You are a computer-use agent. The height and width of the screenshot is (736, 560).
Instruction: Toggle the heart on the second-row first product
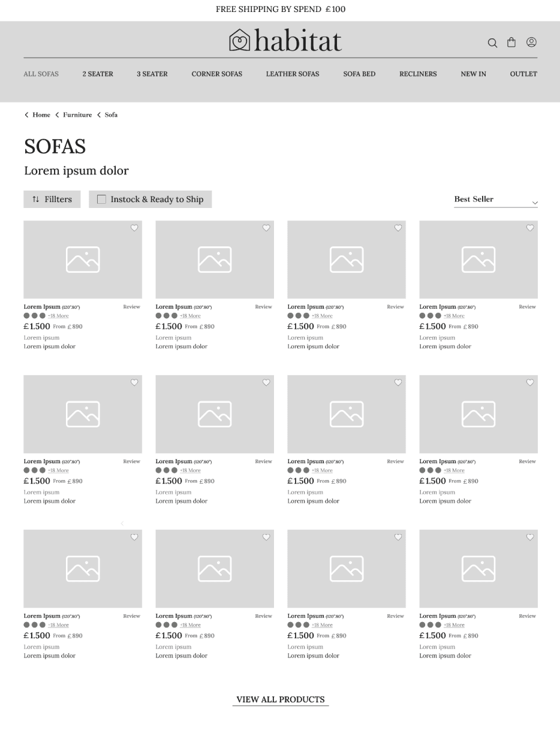click(x=134, y=382)
